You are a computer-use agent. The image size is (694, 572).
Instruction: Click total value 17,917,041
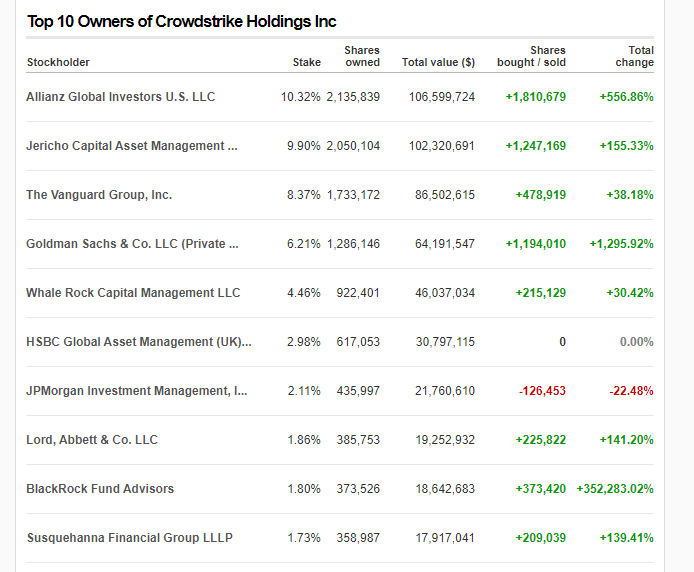pos(445,538)
